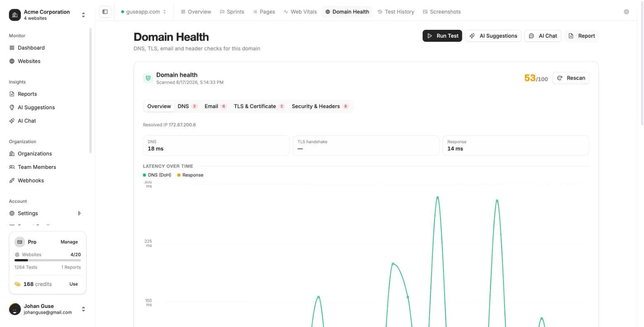Open Settings in the sidebar
The height and width of the screenshot is (327, 644).
tap(28, 213)
